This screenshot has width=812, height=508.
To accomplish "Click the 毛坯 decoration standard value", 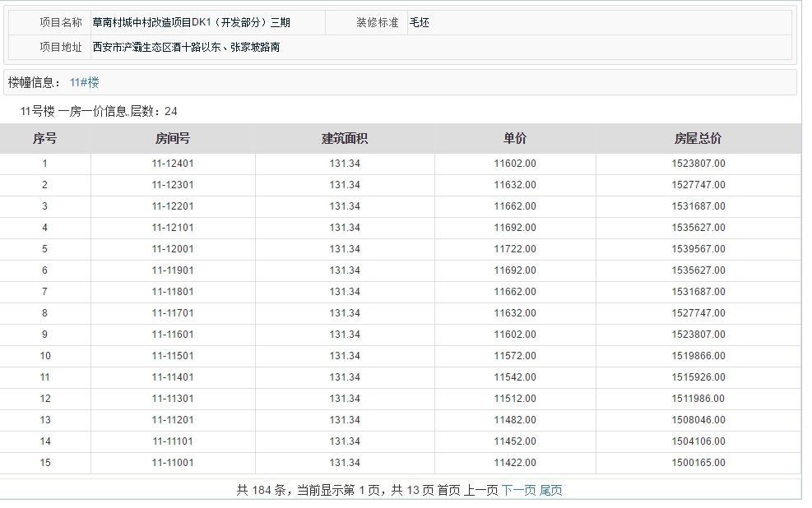I will point(420,23).
